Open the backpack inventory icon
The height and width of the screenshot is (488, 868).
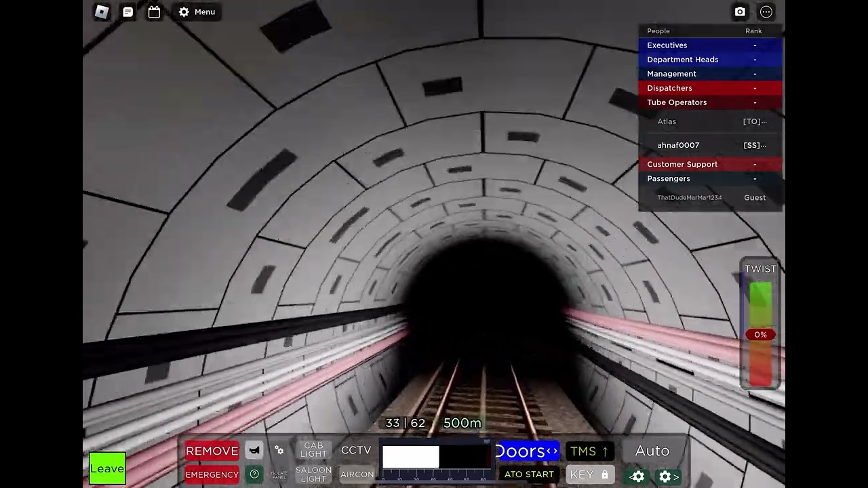[x=154, y=12]
